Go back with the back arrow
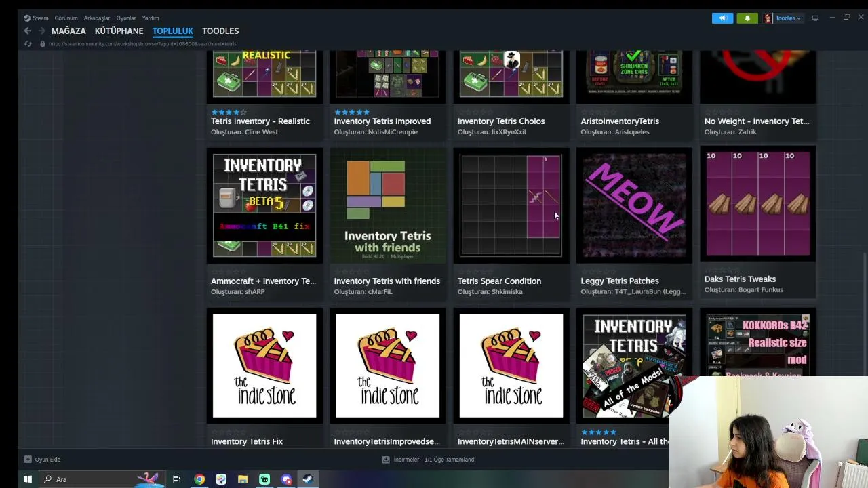The image size is (868, 488). tap(27, 31)
